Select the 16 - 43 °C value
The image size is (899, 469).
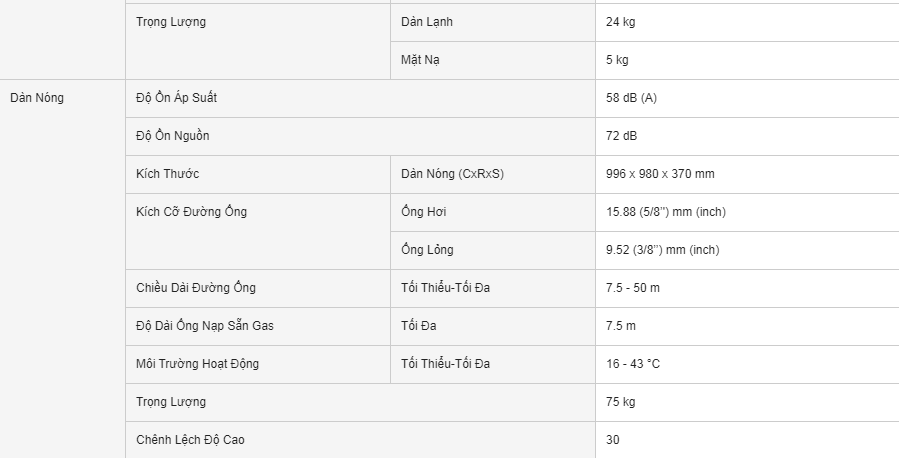[632, 364]
